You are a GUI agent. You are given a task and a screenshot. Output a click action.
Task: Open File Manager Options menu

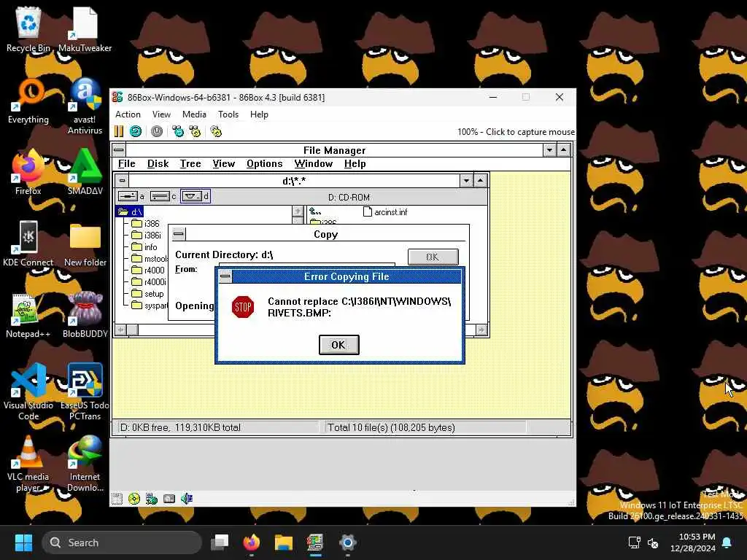click(264, 164)
